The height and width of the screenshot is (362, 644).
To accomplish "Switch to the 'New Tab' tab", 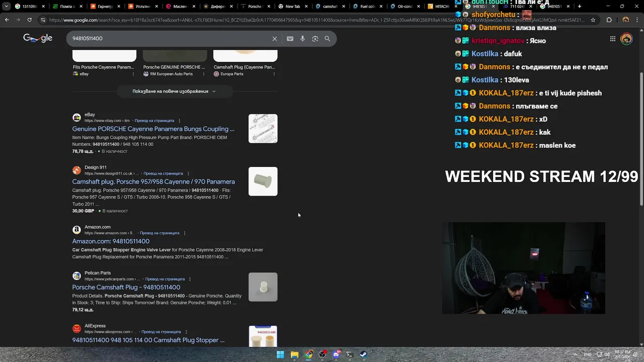I will coord(292,7).
